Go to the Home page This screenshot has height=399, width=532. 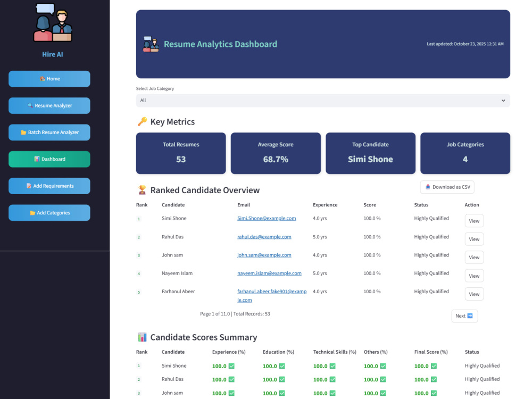[49, 79]
